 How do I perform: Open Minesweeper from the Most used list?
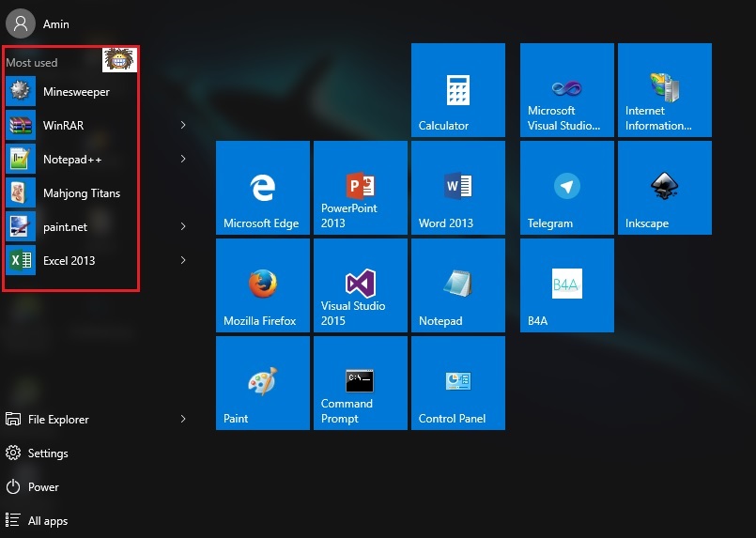coord(75,92)
